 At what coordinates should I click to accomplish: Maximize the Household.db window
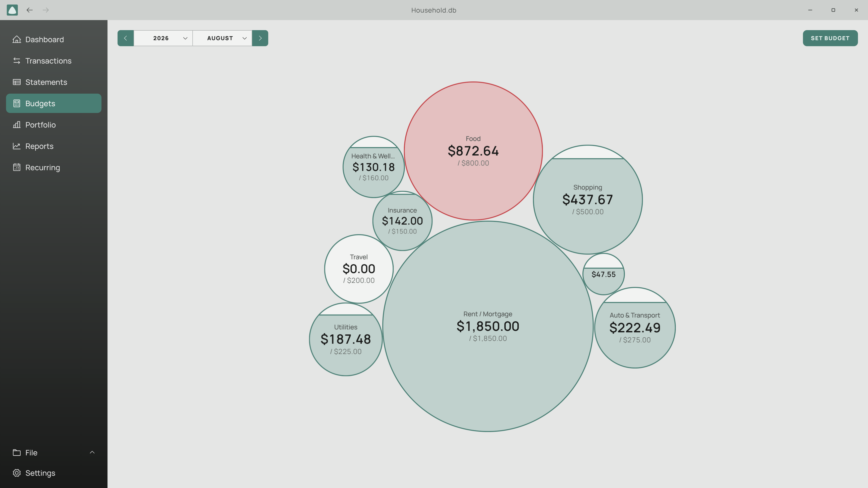(x=833, y=10)
